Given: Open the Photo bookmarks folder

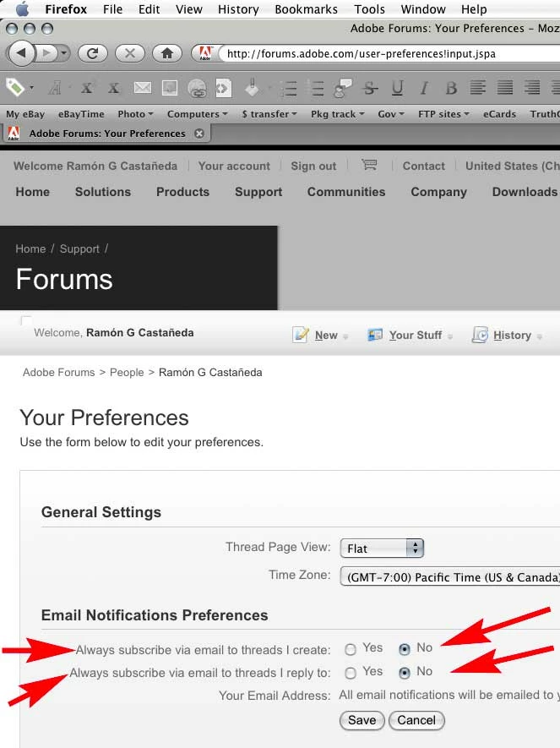Looking at the screenshot, I should (x=135, y=114).
